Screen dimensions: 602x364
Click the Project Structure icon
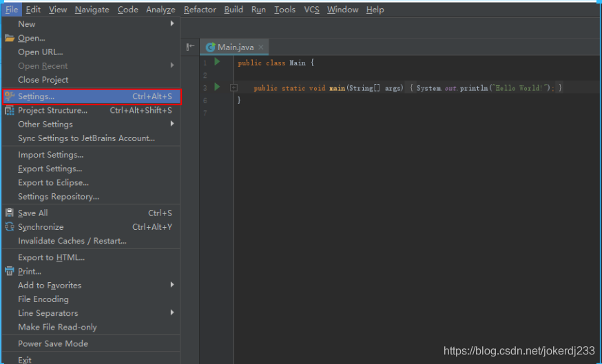pyautogui.click(x=10, y=111)
